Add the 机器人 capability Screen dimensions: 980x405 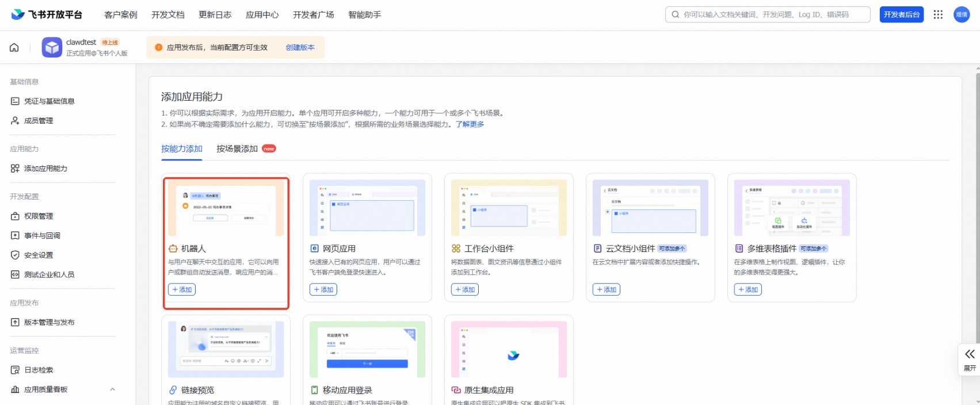(x=182, y=290)
